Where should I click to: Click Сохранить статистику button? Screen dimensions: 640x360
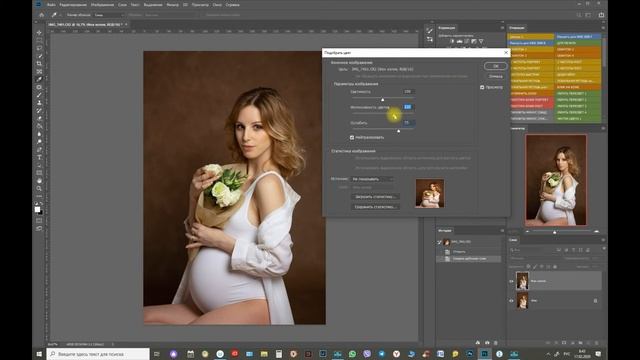[375, 207]
